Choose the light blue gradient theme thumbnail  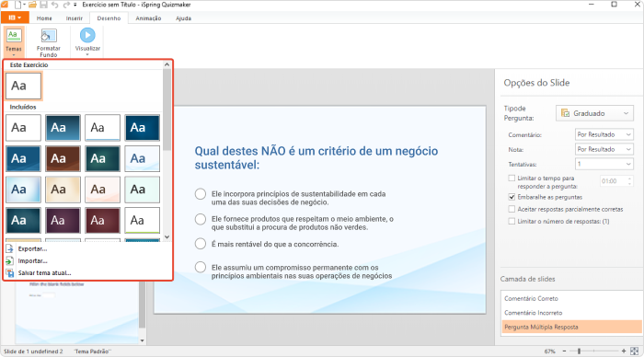point(23,190)
